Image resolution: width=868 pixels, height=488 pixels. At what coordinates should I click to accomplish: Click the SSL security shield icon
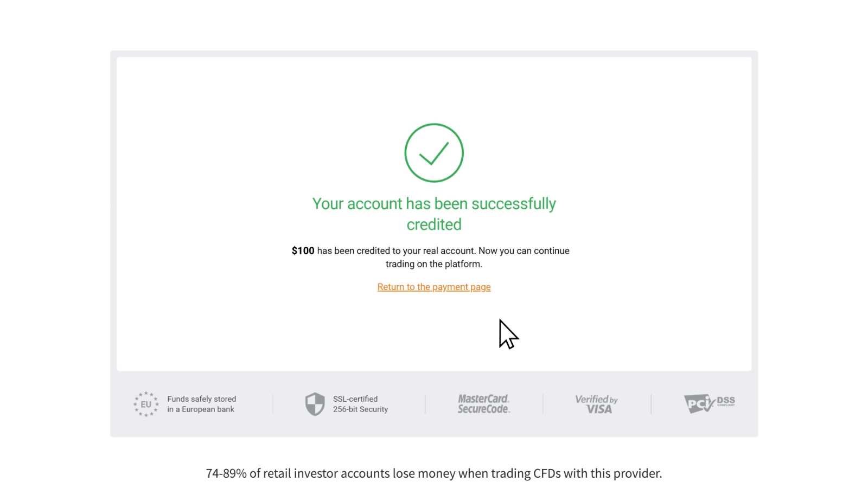(x=315, y=404)
